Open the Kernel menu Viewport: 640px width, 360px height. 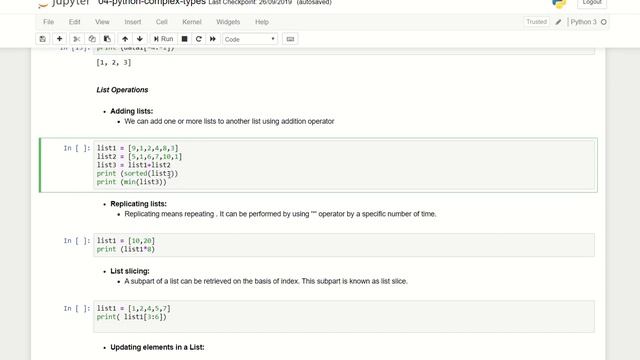[192, 22]
